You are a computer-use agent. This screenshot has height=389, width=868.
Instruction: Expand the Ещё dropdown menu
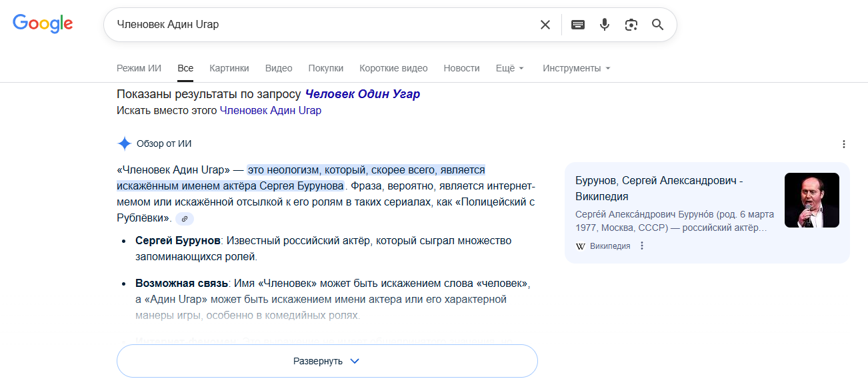point(510,68)
